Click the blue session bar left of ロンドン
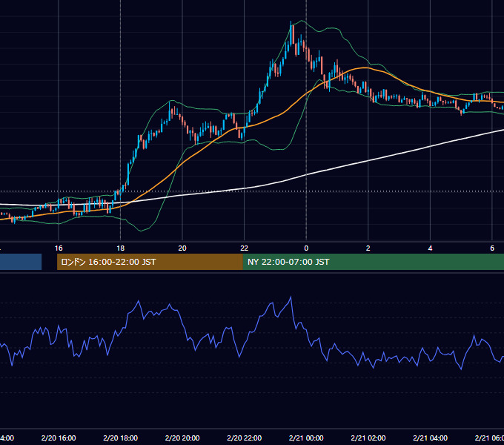This screenshot has height=445, width=504. 21,262
